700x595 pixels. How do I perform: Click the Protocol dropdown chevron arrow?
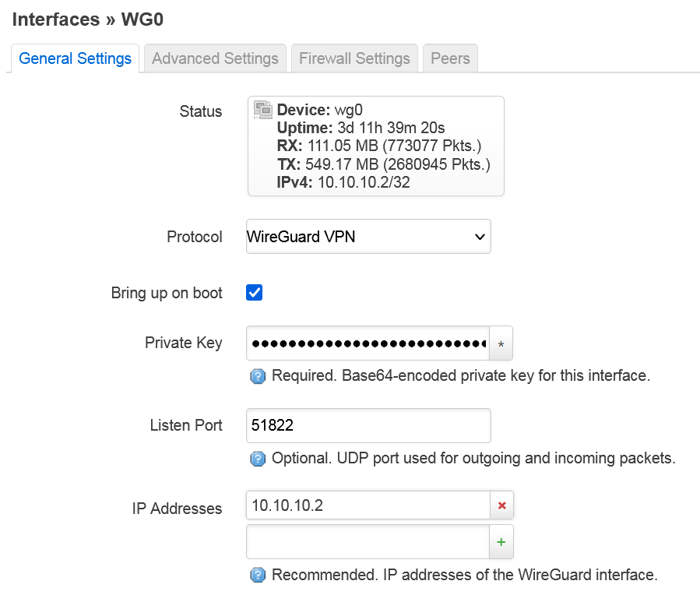(x=480, y=237)
